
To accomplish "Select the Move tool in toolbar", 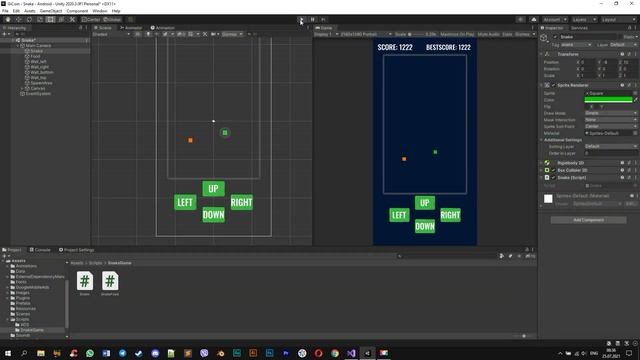I will click(18, 20).
